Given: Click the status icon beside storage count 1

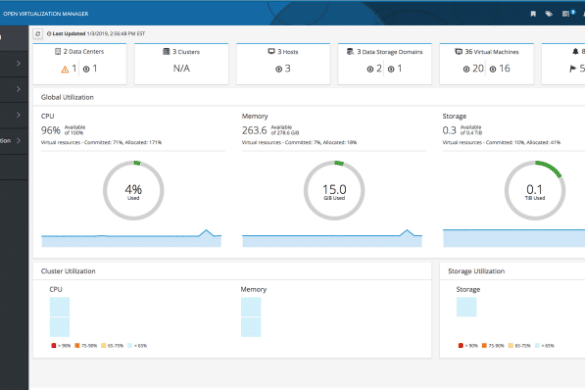Looking at the screenshot, I should pos(391,69).
